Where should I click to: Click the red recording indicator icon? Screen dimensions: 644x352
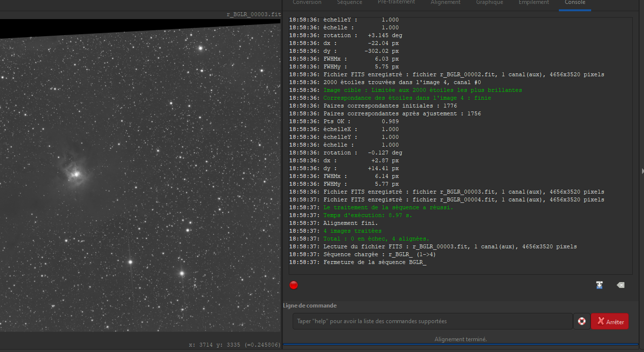[294, 285]
